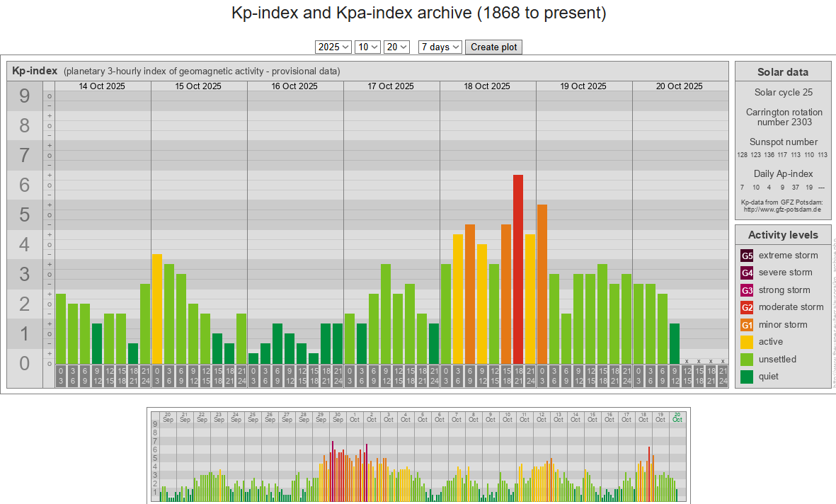Click the G5 extreme storm legend icon
836x504 pixels.
(747, 256)
